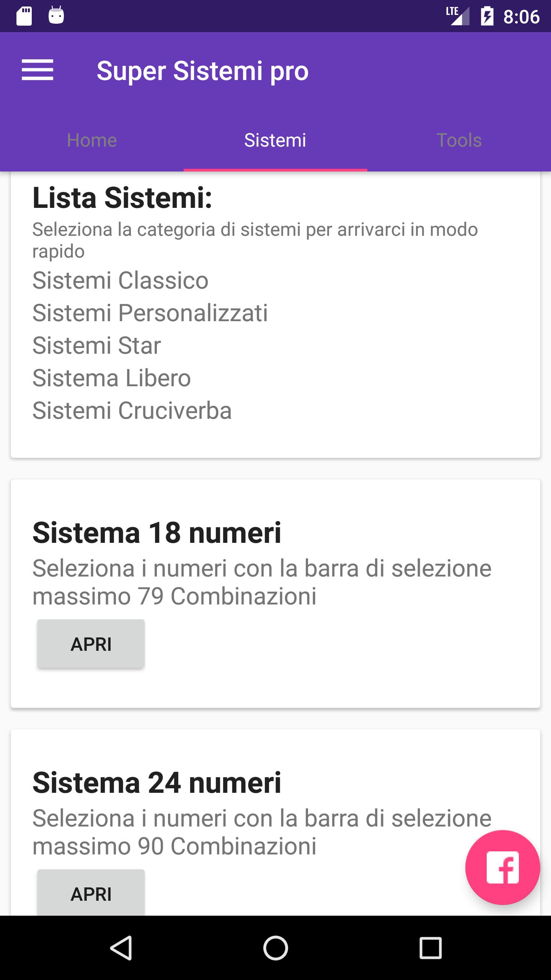Open the hamburger navigation menu
The image size is (551, 980).
pyautogui.click(x=37, y=70)
